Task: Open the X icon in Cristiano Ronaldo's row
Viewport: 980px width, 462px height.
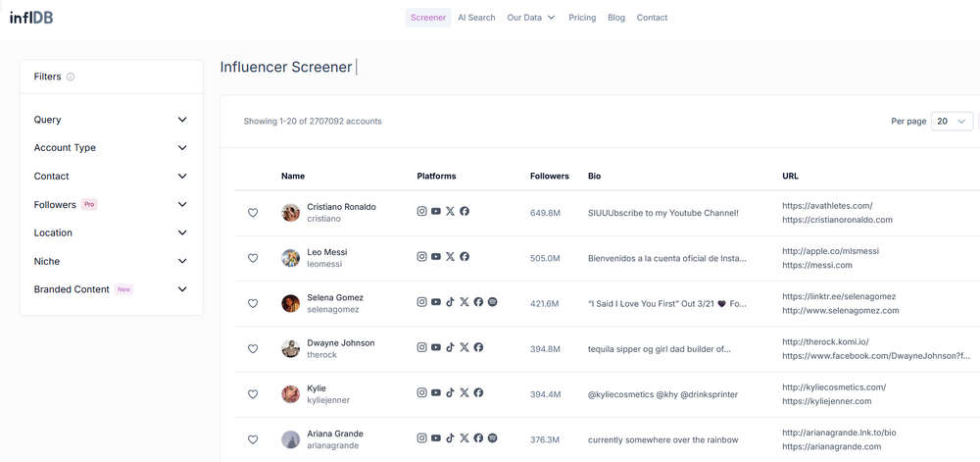Action: click(450, 211)
